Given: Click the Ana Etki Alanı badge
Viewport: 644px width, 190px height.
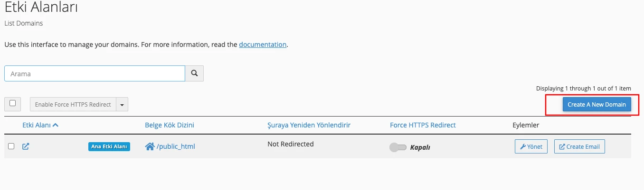Looking at the screenshot, I should coord(109,147).
